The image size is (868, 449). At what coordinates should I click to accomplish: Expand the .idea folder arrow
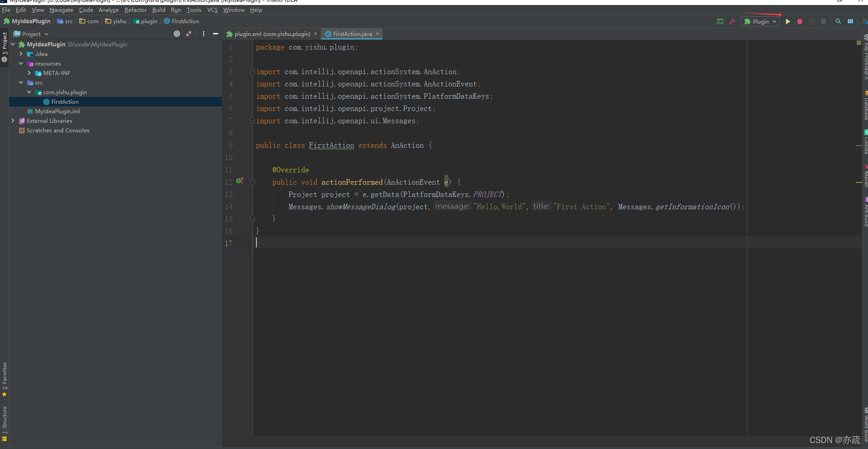point(21,54)
